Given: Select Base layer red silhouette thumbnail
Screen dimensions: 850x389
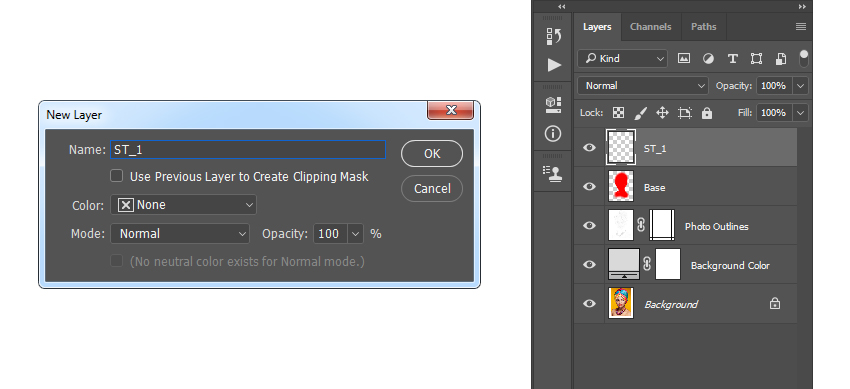Looking at the screenshot, I should (621, 186).
